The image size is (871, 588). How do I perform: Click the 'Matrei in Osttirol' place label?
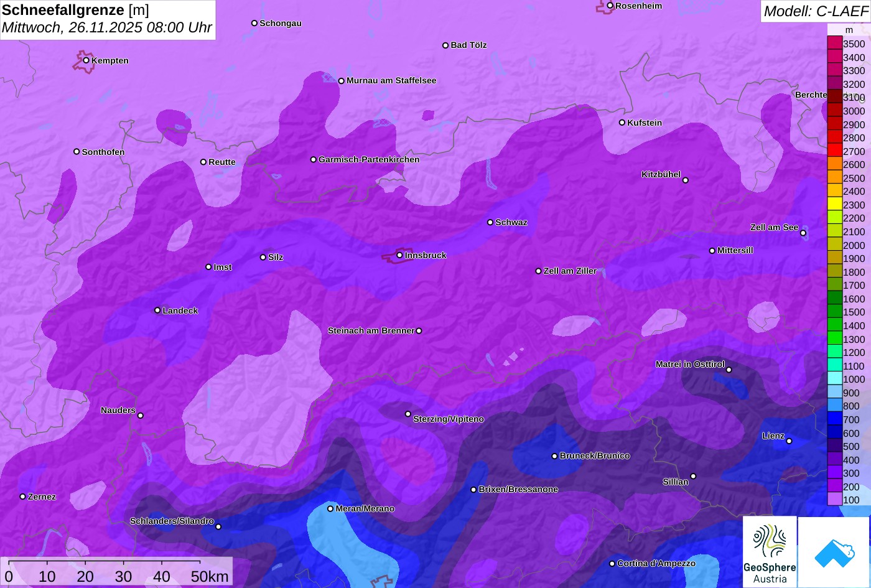[690, 365]
